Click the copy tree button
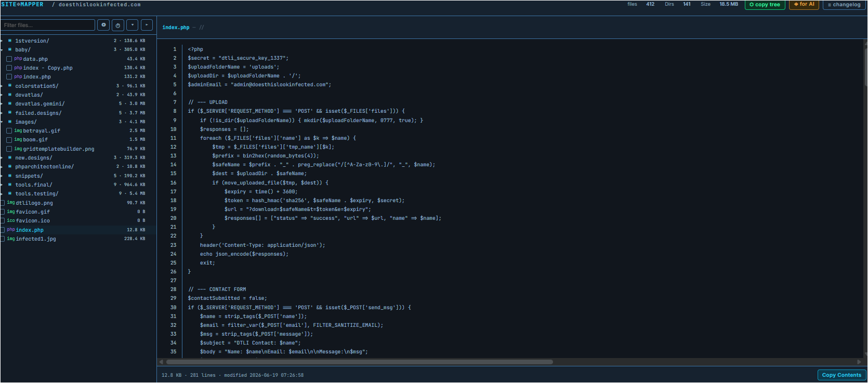Viewport: 868px width, 383px height. pos(765,5)
